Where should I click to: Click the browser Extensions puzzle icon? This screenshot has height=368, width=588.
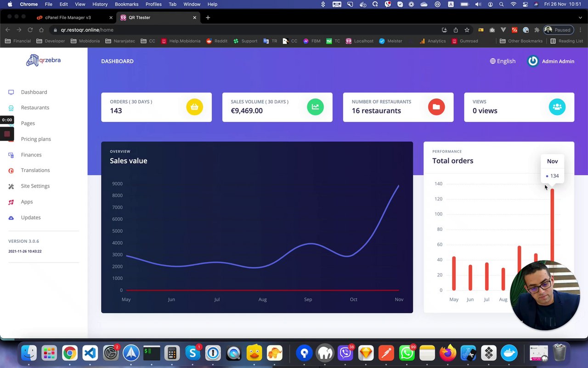click(x=537, y=30)
